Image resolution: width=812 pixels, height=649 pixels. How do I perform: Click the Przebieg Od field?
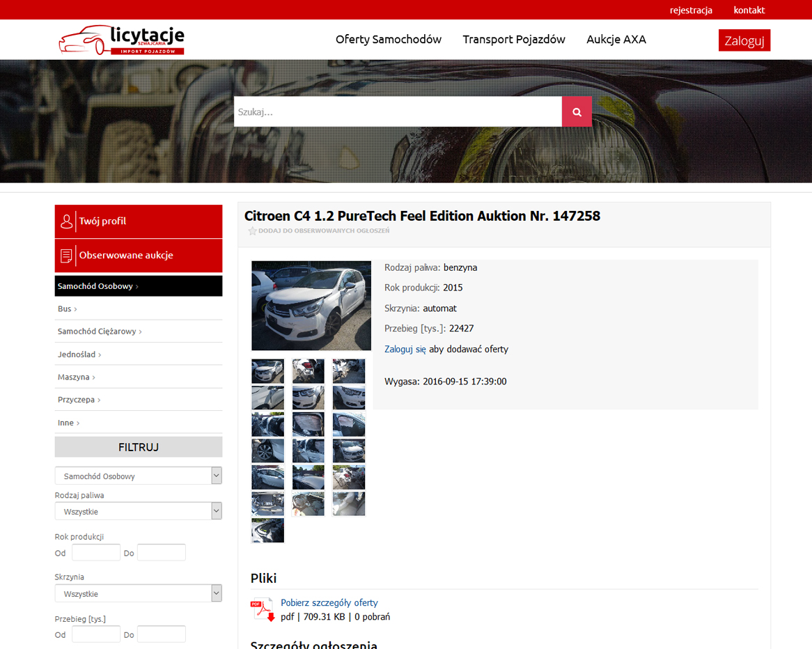point(96,634)
